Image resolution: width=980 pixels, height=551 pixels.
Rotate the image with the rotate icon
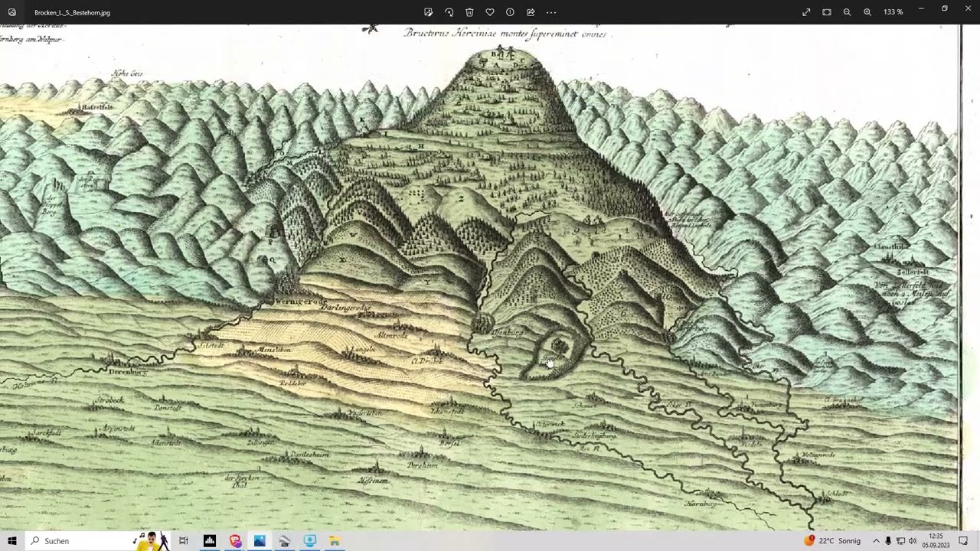(x=449, y=12)
